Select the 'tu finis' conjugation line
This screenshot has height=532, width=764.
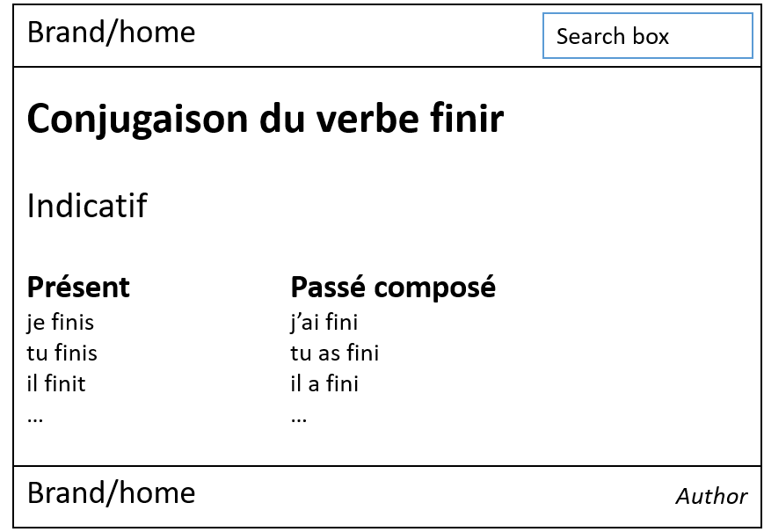tap(62, 353)
